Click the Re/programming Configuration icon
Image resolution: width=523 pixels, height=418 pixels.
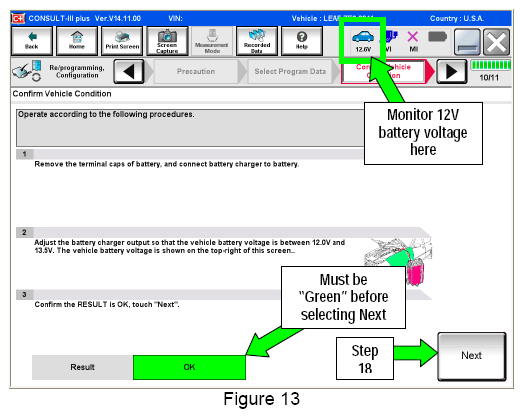[27, 71]
